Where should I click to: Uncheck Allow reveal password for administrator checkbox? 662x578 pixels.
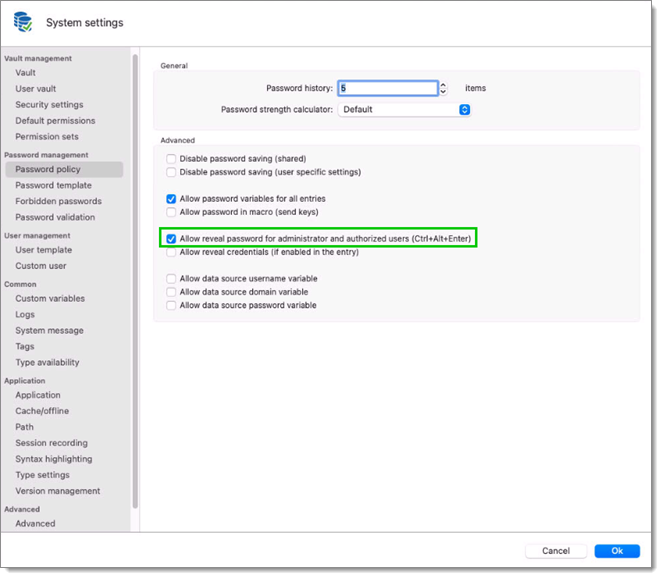[171, 239]
